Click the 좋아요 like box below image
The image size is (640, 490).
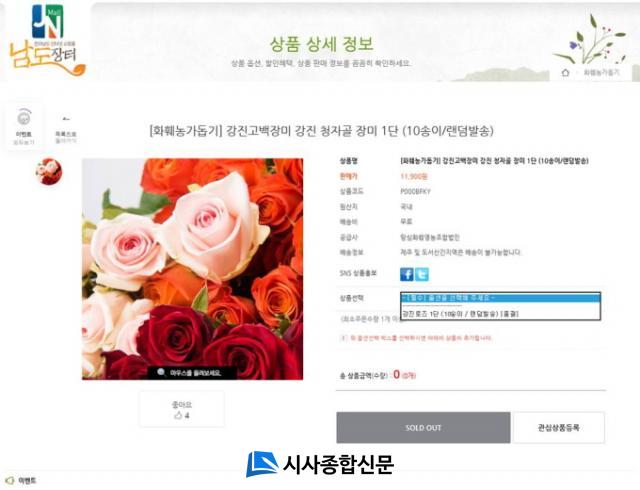182,409
